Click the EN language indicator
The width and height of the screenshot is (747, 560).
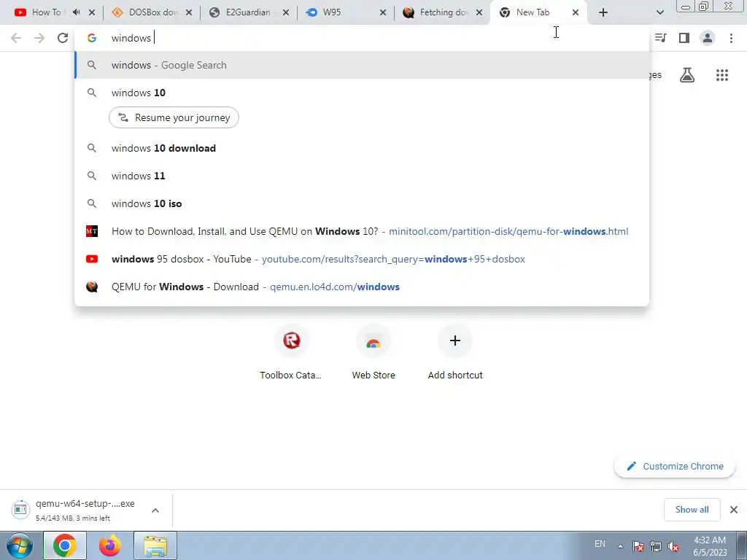(x=600, y=544)
